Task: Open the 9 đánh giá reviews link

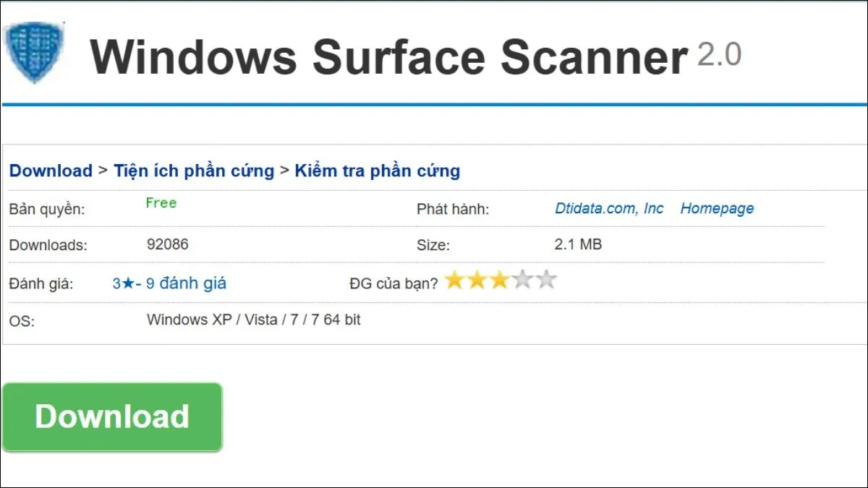Action: (186, 283)
